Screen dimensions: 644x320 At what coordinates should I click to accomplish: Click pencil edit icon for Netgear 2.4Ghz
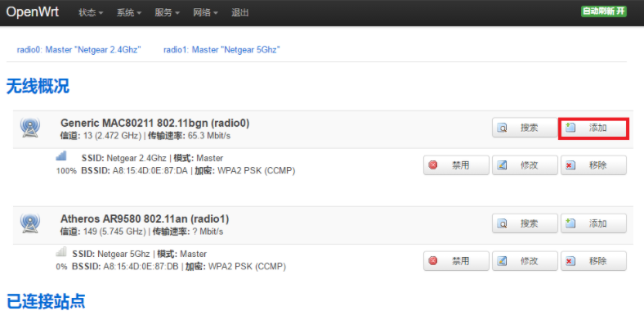tap(502, 165)
